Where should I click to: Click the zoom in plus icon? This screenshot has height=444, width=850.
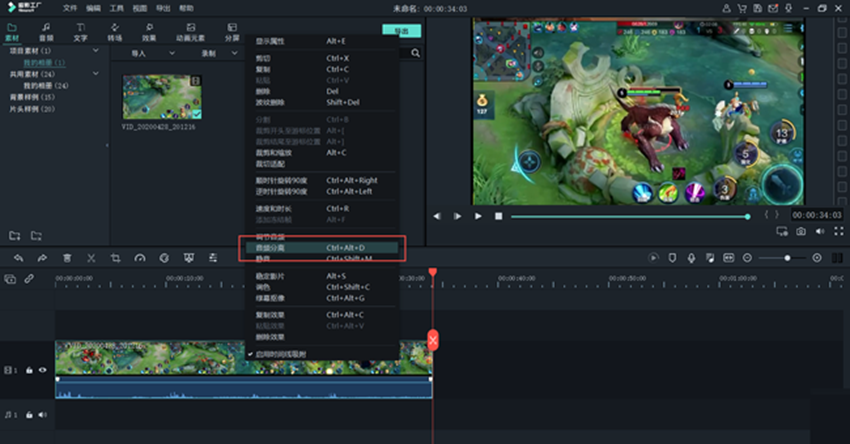[x=817, y=258]
